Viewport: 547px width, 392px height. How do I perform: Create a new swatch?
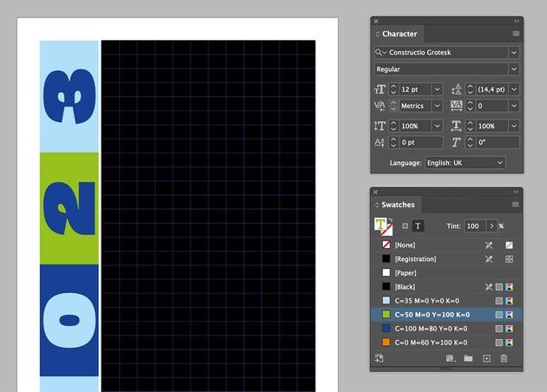point(486,358)
